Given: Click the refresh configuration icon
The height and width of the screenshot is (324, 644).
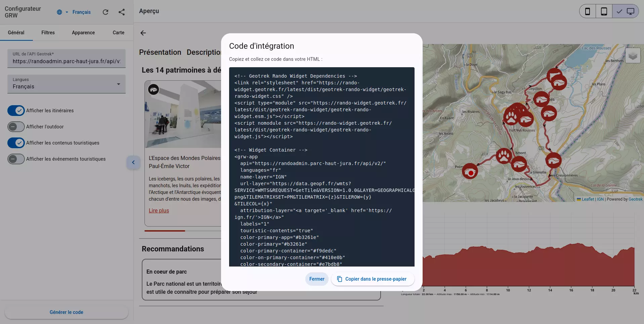Looking at the screenshot, I should (x=105, y=12).
